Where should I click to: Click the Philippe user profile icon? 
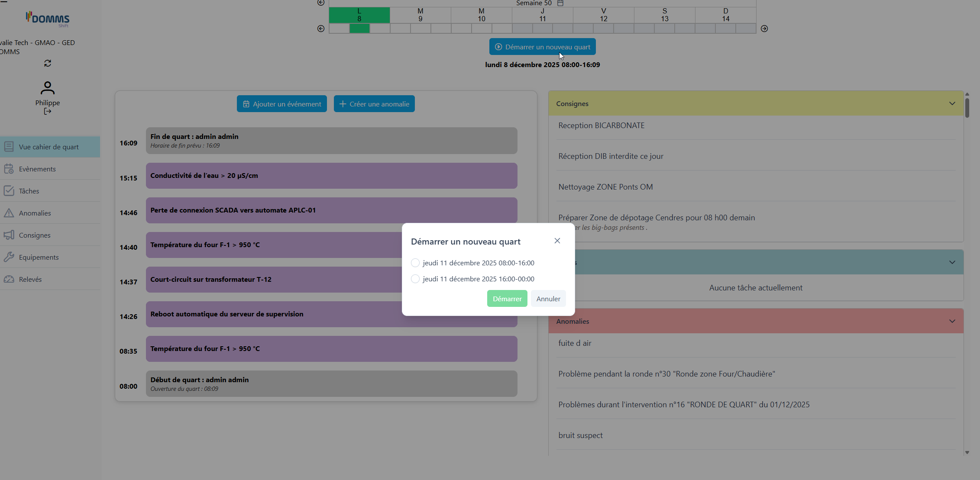click(x=48, y=88)
